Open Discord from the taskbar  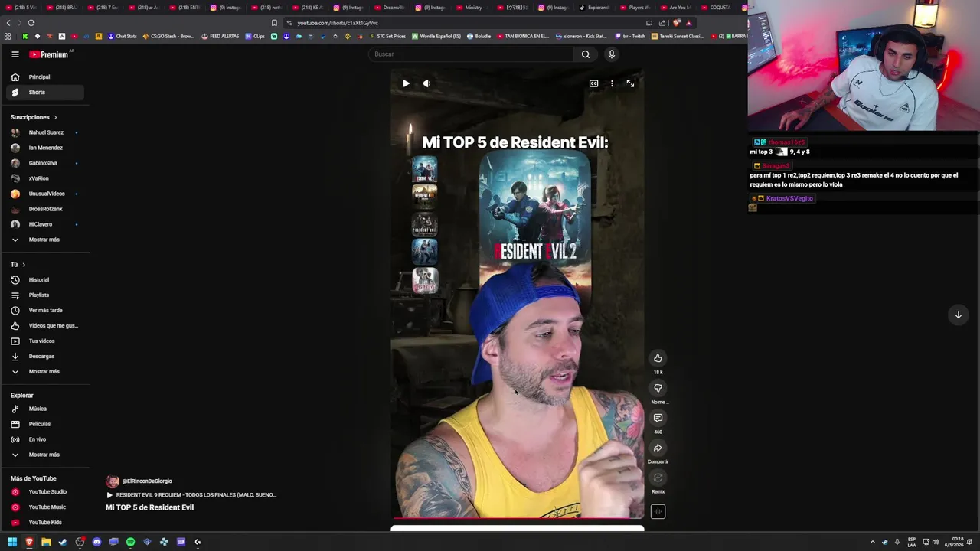click(x=96, y=542)
